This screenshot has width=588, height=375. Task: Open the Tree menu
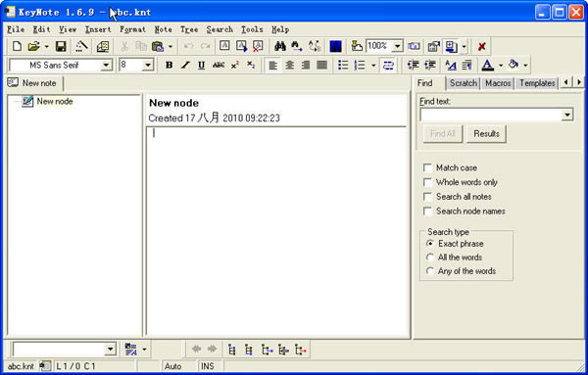(x=189, y=29)
